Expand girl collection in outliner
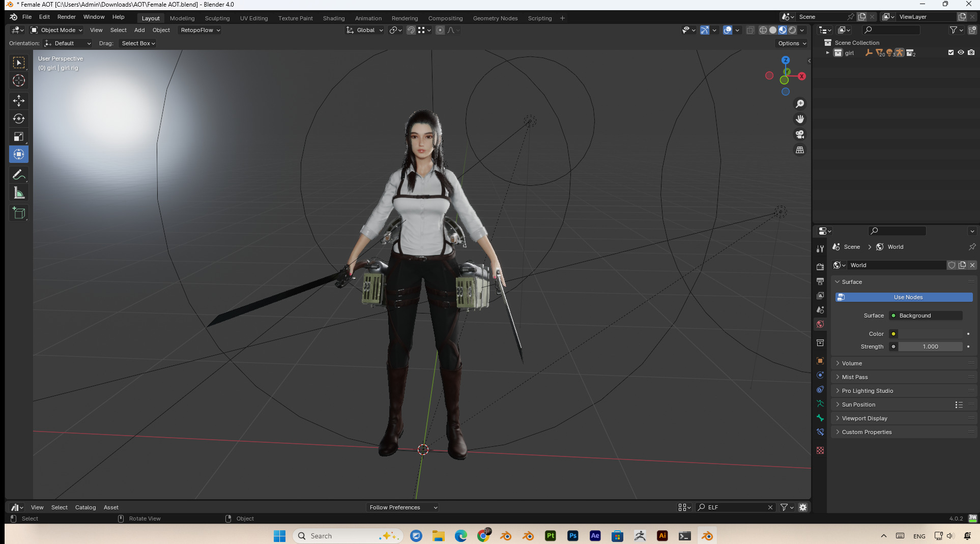The width and height of the screenshot is (980, 544). click(x=828, y=52)
